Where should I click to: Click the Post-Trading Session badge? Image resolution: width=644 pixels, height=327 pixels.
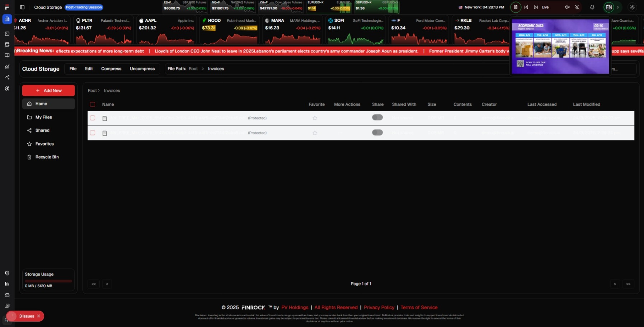point(84,7)
